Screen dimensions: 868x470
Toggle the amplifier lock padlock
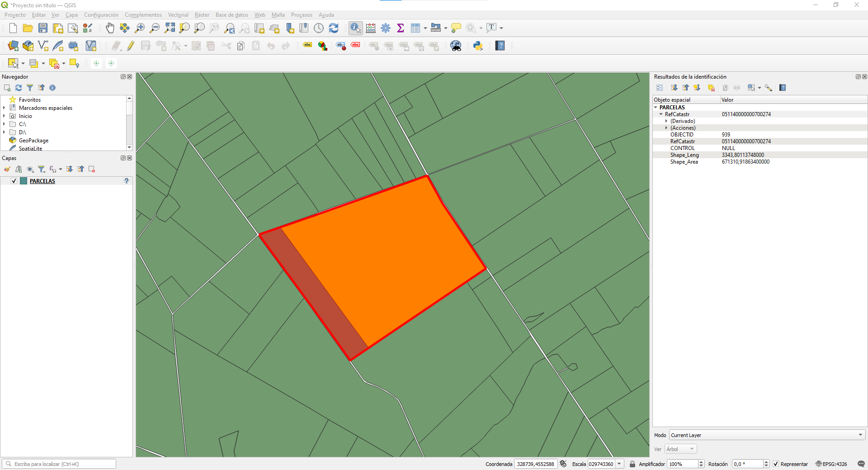(632, 464)
